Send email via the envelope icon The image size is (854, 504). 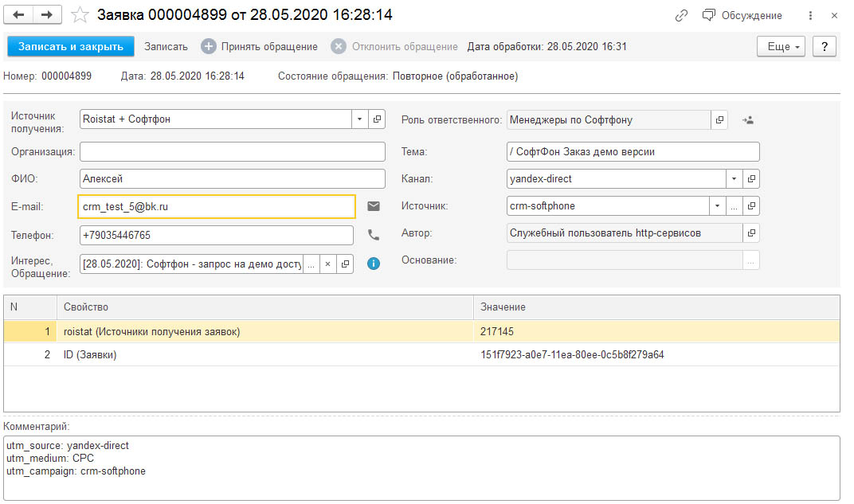pyautogui.click(x=374, y=206)
